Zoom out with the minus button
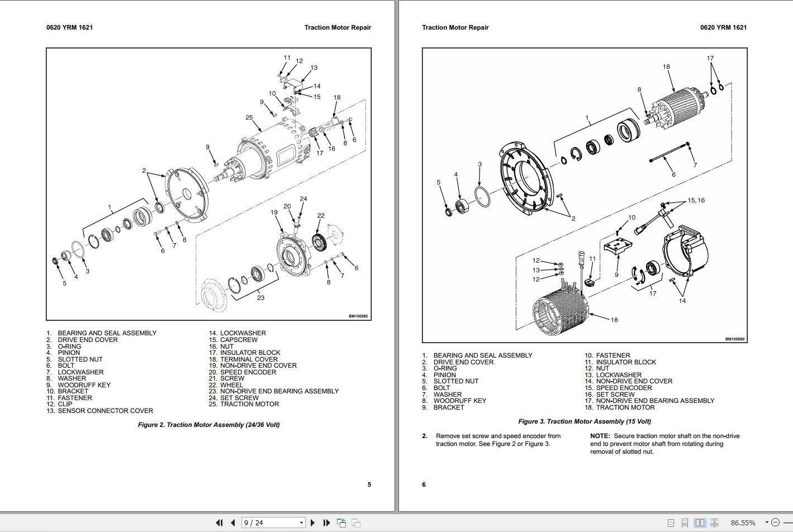The height and width of the screenshot is (532, 793). click(x=775, y=522)
